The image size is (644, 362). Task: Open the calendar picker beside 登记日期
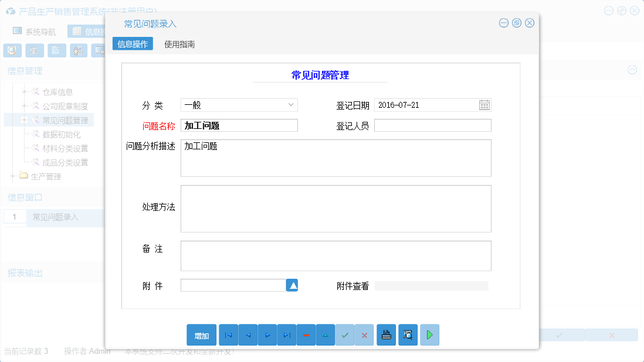[484, 105]
